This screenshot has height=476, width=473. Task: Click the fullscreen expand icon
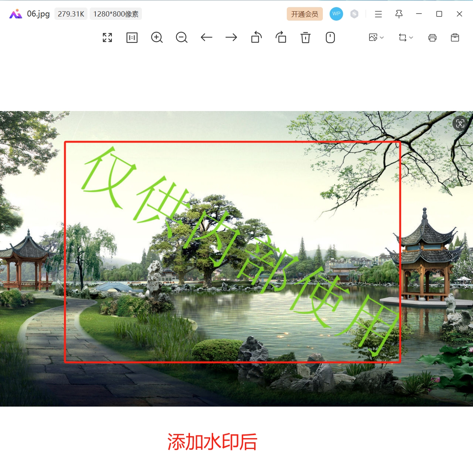tap(107, 38)
